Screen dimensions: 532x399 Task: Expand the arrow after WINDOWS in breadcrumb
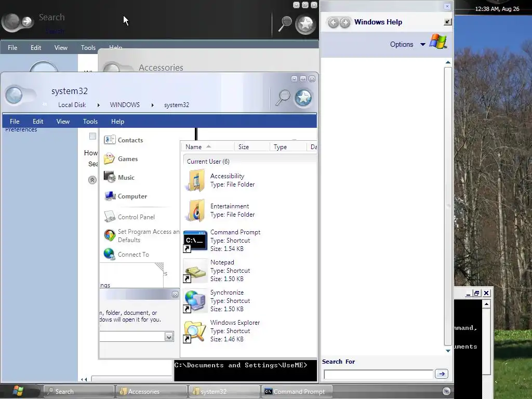click(152, 105)
